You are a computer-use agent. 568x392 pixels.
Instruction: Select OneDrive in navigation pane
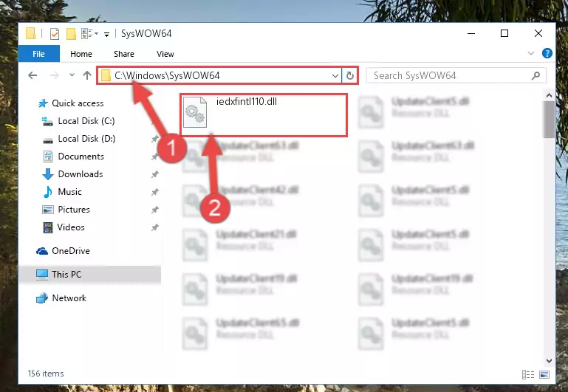tap(71, 251)
